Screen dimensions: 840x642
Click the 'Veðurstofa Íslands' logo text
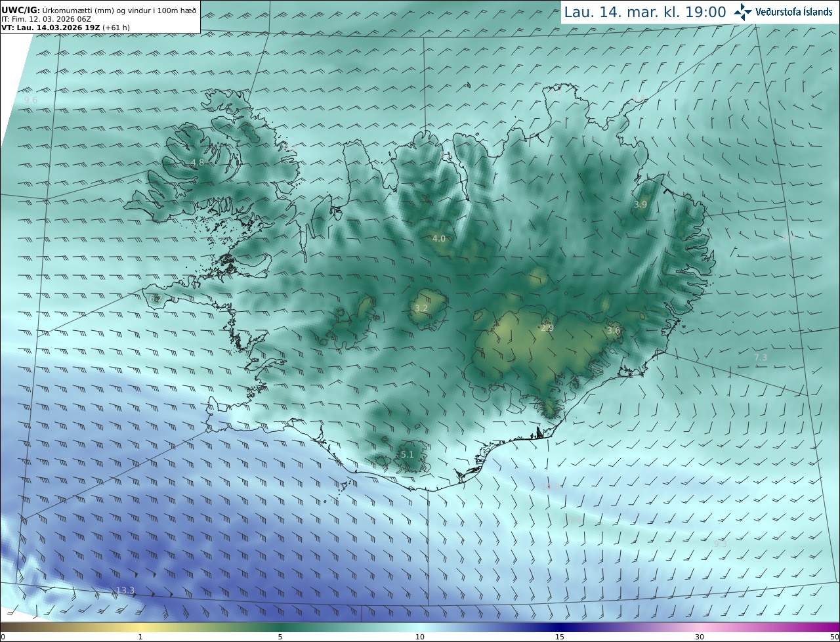pyautogui.click(x=794, y=12)
